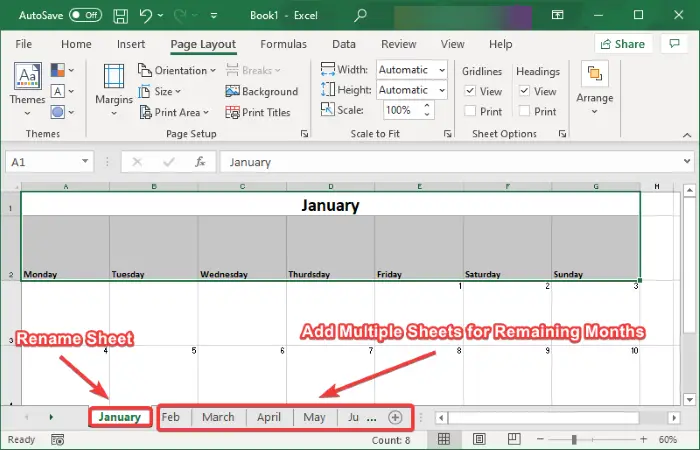This screenshot has width=700, height=450.
Task: Open theme Effects icon
Action: click(x=62, y=112)
